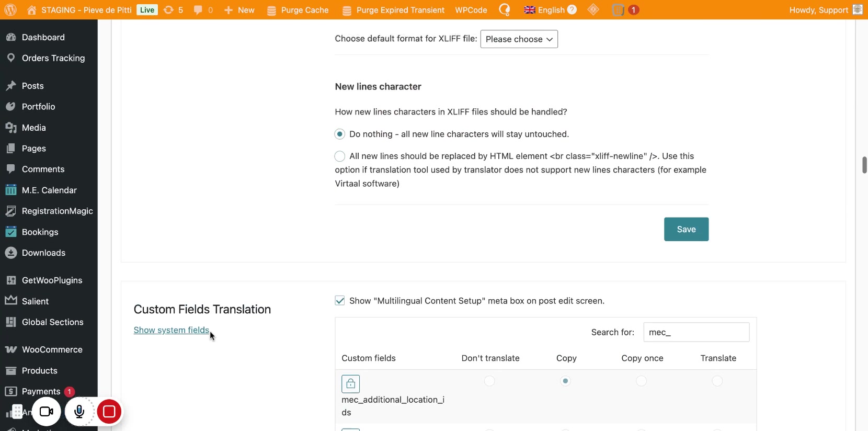Click the WPML help question mark icon
This screenshot has width=868, height=431.
[x=572, y=10]
